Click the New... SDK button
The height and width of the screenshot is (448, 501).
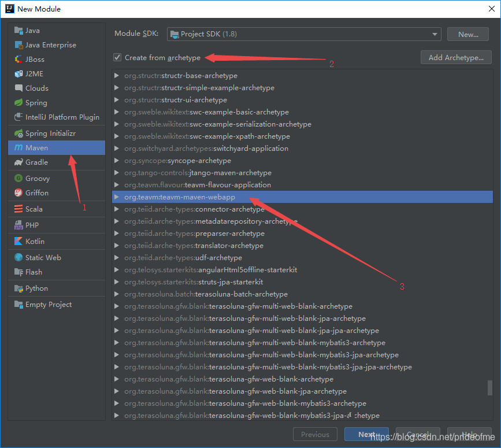(x=467, y=34)
